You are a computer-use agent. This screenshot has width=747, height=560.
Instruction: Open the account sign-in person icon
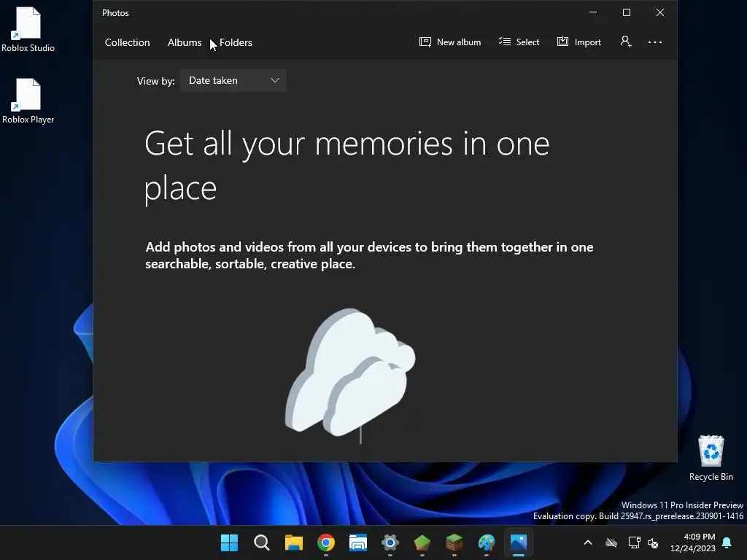(x=626, y=42)
